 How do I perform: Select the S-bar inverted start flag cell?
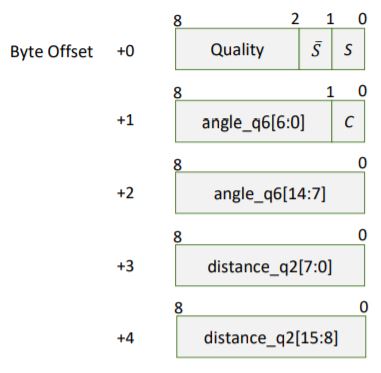[315, 49]
